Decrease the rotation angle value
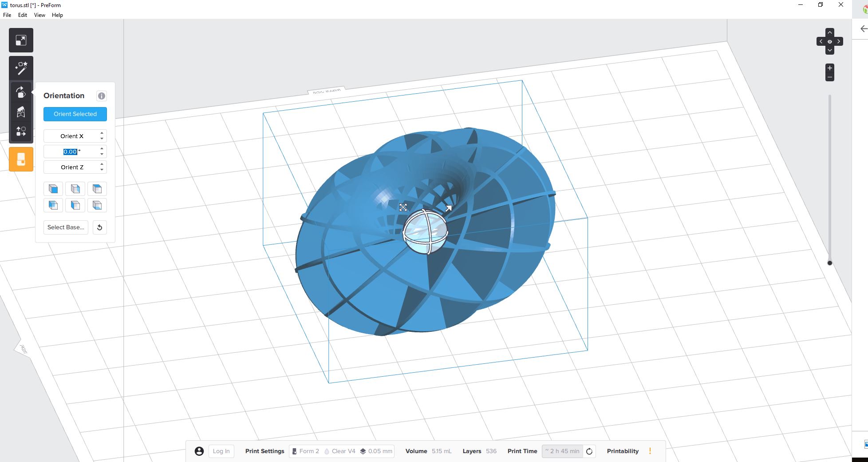868x462 pixels. pos(102,154)
